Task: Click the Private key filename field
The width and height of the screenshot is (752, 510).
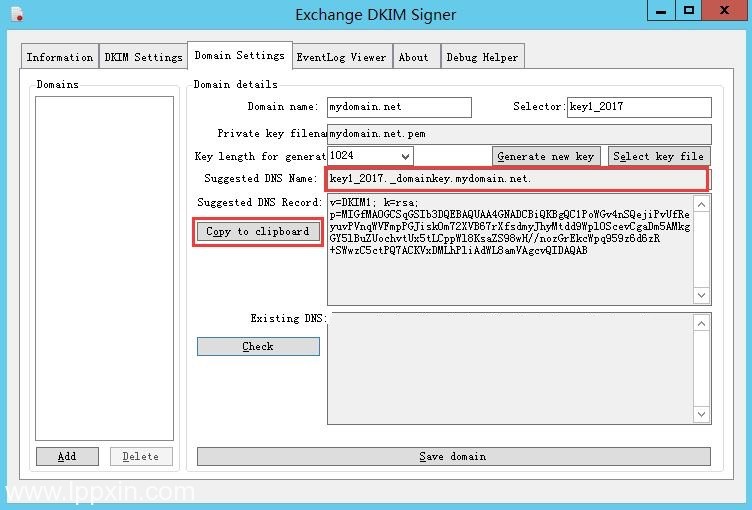Action: click(519, 134)
